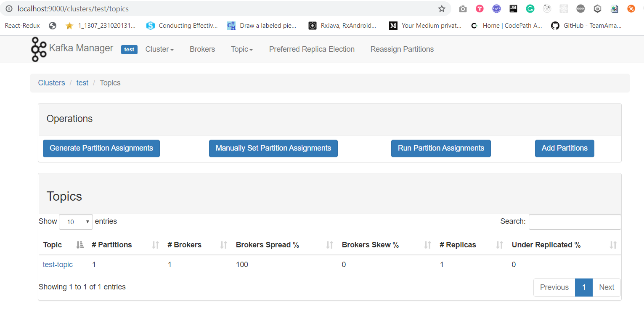Select page 1 in pagination
Viewport: 644px width, 334px height.
[584, 287]
